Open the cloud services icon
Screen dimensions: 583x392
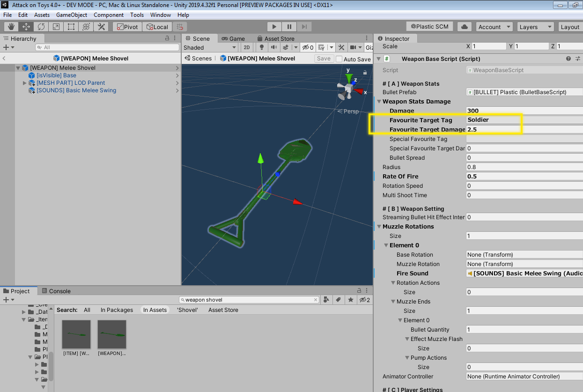click(465, 27)
